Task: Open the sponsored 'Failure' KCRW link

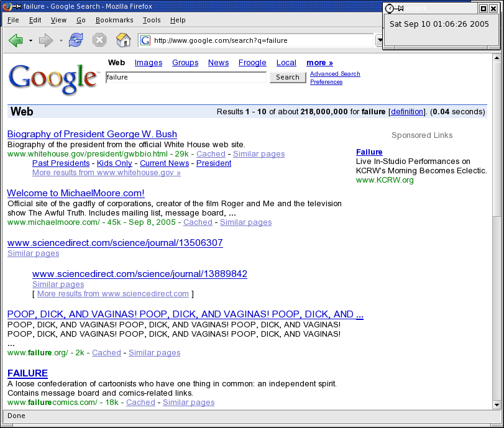Action: (369, 152)
